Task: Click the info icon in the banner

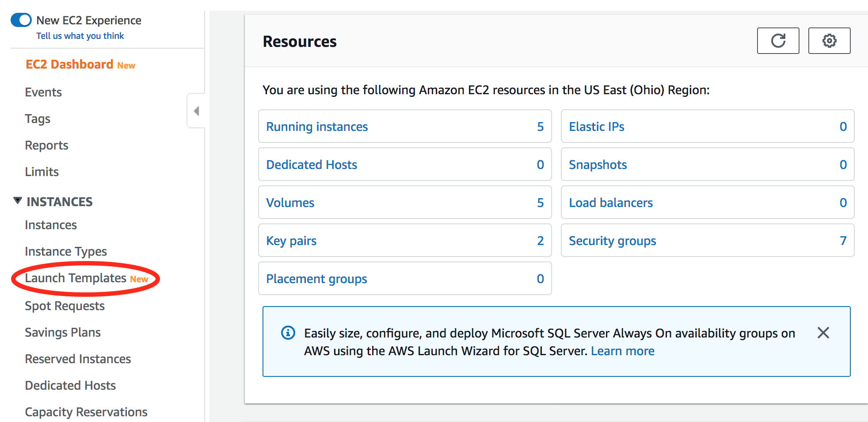Action: coord(288,333)
